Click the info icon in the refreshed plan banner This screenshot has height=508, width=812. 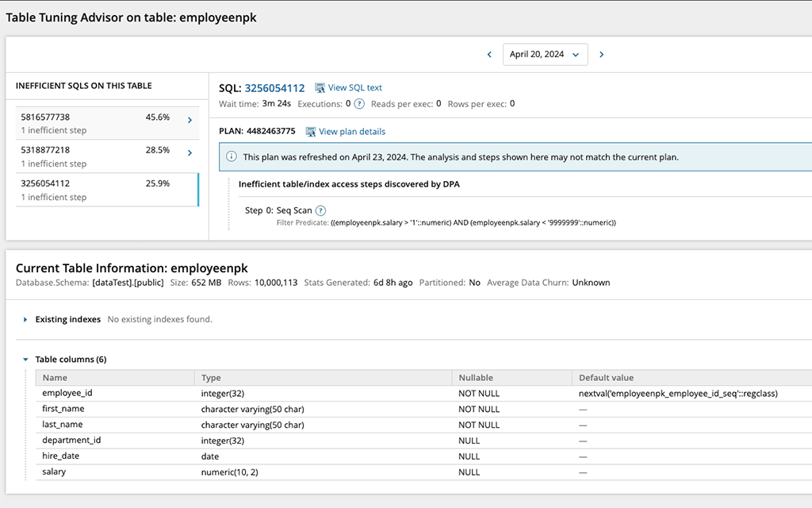231,156
